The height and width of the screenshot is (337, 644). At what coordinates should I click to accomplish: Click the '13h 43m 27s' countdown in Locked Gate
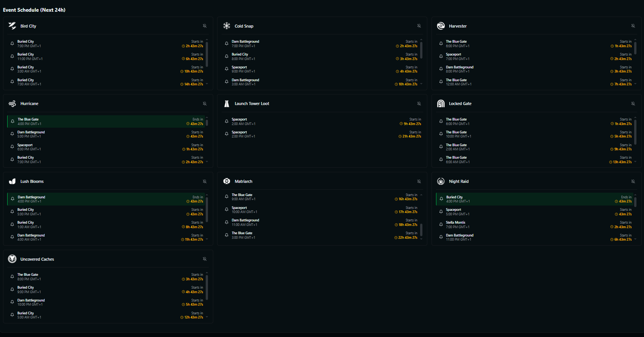tap(622, 162)
